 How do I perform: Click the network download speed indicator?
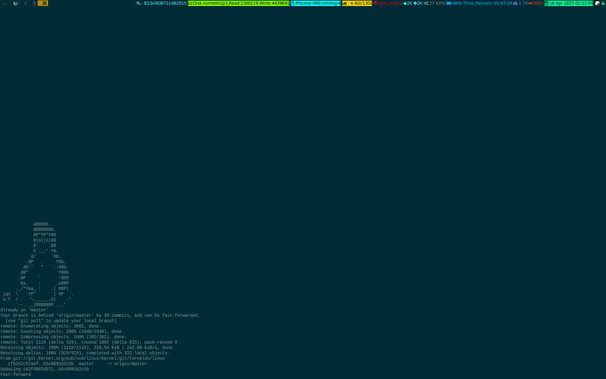(x=408, y=3)
